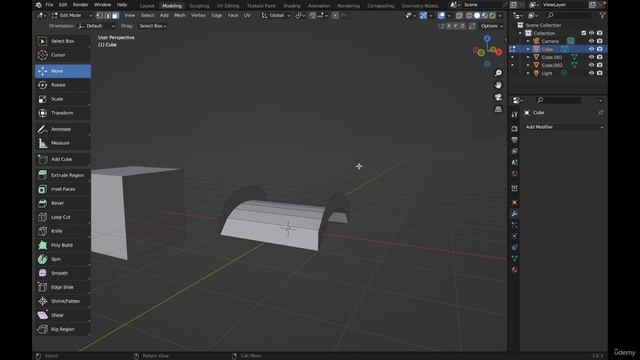
Task: Click the pan view hand icon
Action: 498,85
